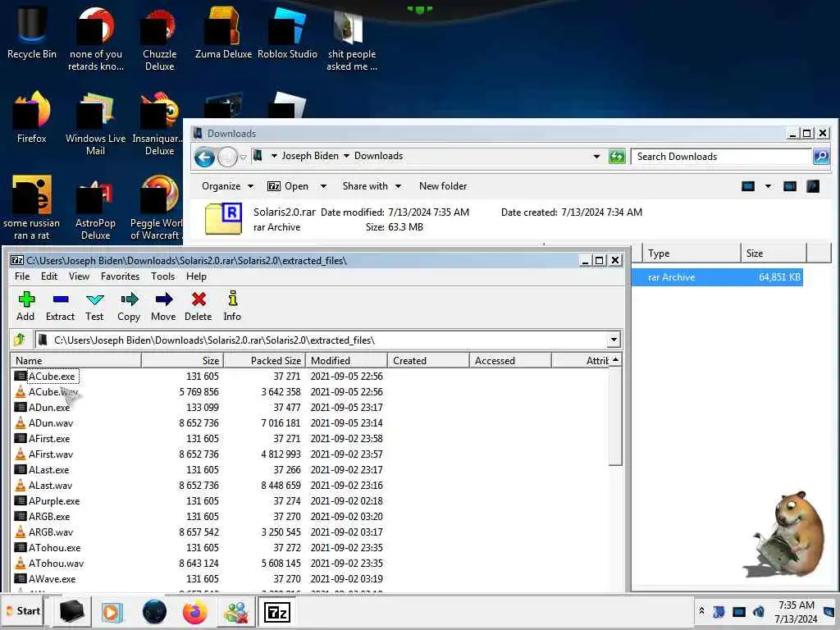Click the Explorer help icon
Viewport: 840px width, 630px height.
(x=813, y=186)
